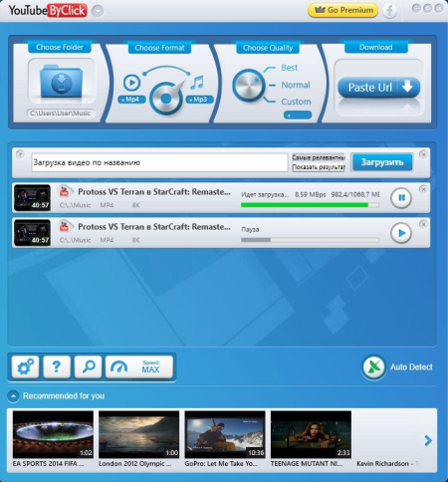
Task: Open the custom quality dropdown
Action: click(x=298, y=116)
